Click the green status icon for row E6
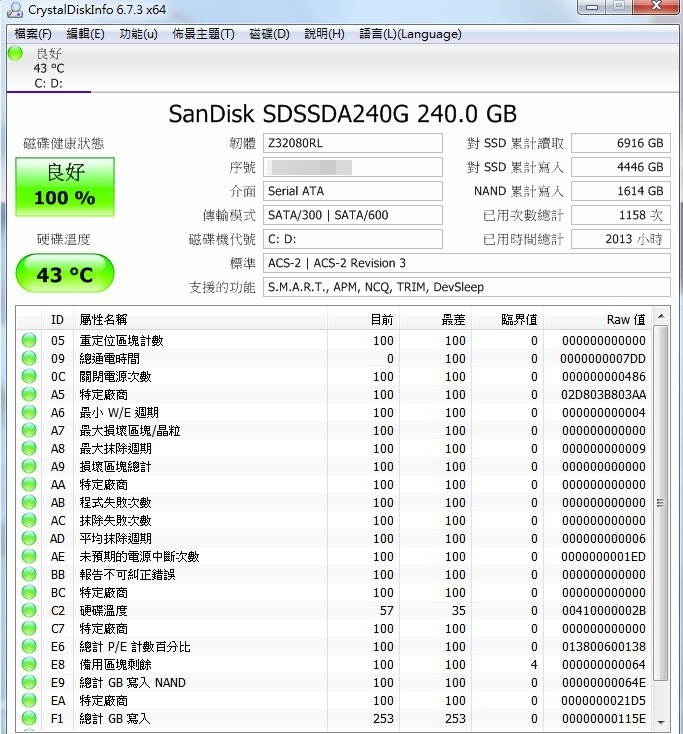 tap(29, 646)
